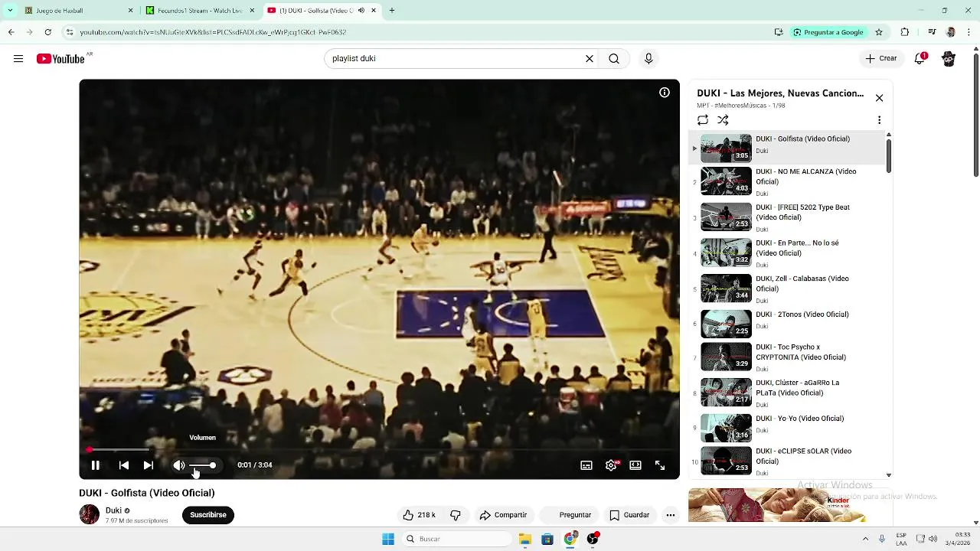Play DUKI - [FREE] 5202 Type Beat
The width and height of the screenshot is (980, 551).
[x=787, y=217]
